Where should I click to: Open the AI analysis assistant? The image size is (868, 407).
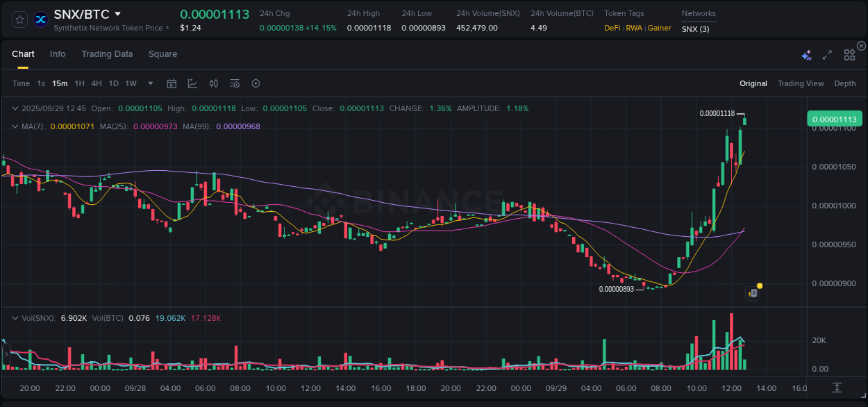(806, 53)
